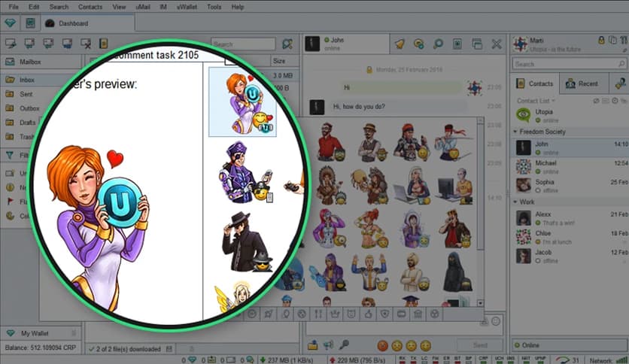Click the detach window icon in chat header

(x=477, y=44)
